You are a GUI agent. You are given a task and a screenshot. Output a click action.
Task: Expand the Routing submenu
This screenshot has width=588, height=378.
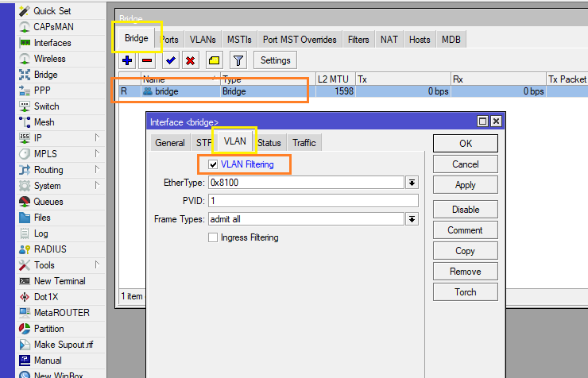(97, 170)
